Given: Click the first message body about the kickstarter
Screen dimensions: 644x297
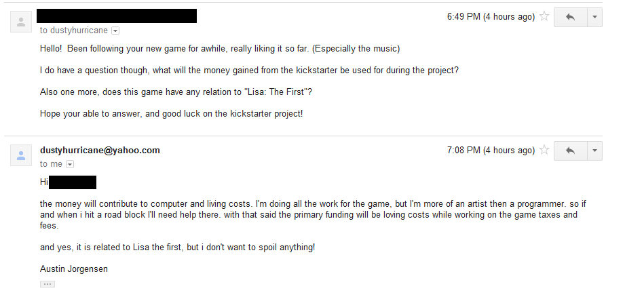Looking at the screenshot, I should click(249, 70).
